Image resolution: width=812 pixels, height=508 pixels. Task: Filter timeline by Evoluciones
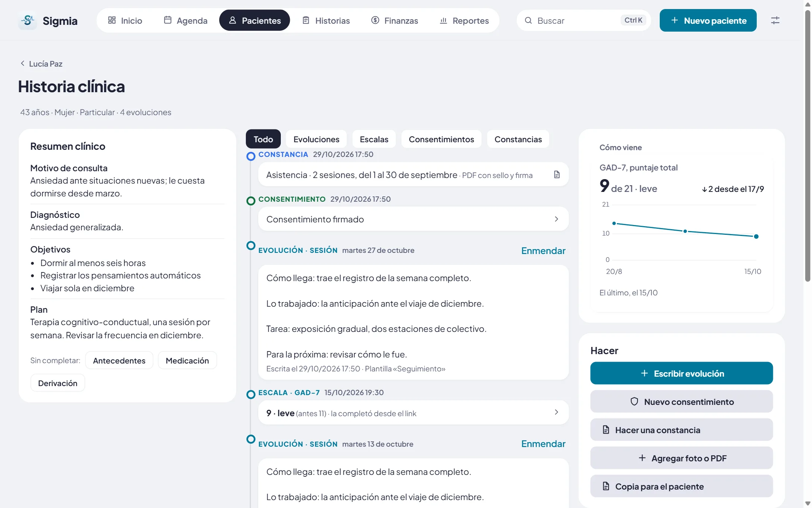click(317, 139)
